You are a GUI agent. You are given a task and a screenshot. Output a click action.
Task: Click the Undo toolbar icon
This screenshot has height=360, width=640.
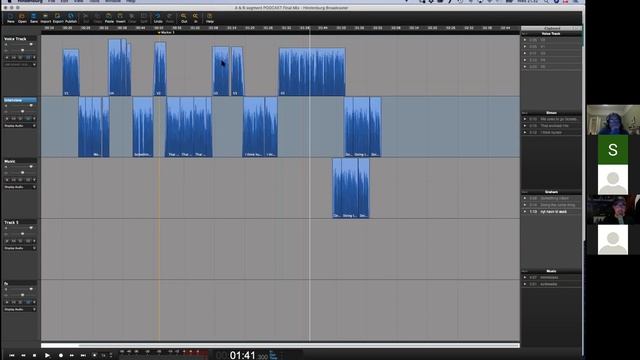tap(158, 18)
